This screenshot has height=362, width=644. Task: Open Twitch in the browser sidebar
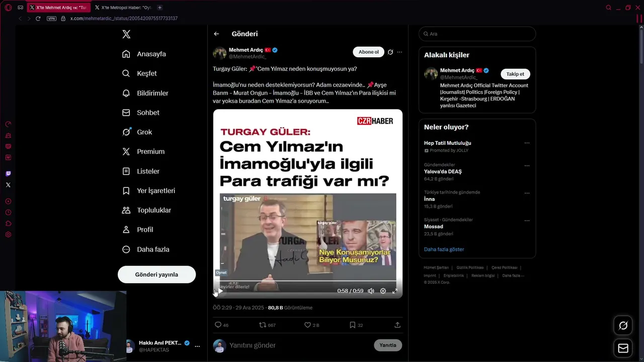(x=8, y=173)
